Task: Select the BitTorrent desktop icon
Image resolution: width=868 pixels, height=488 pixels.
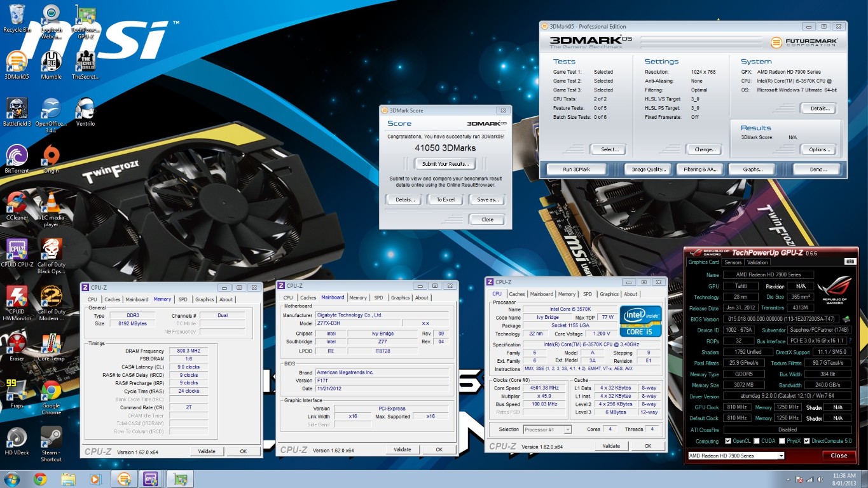Action: (17, 159)
